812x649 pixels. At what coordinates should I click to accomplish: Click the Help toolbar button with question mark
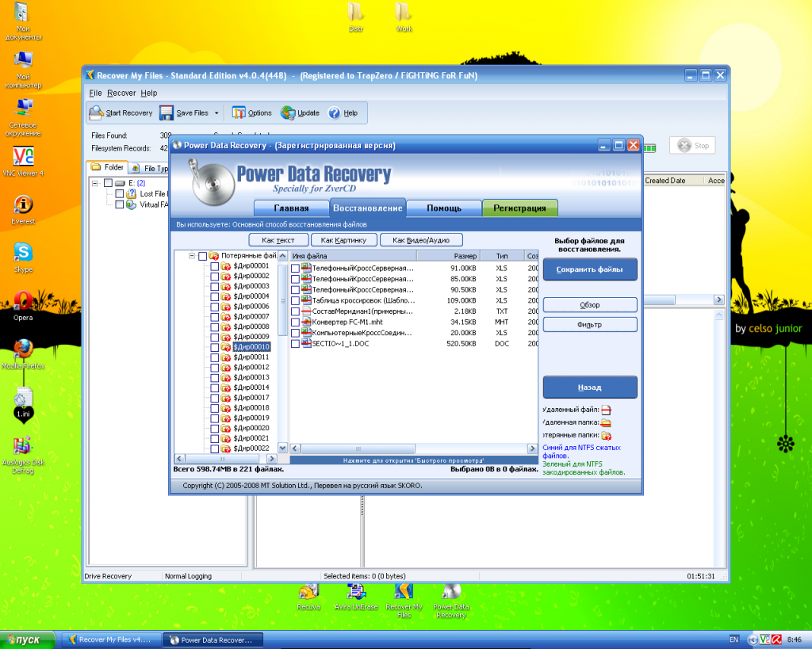click(x=343, y=113)
